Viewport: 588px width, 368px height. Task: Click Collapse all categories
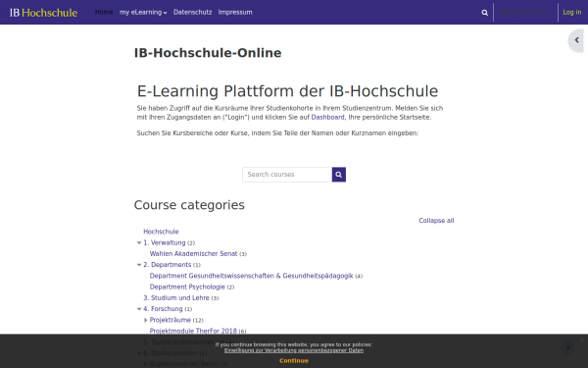[436, 221]
